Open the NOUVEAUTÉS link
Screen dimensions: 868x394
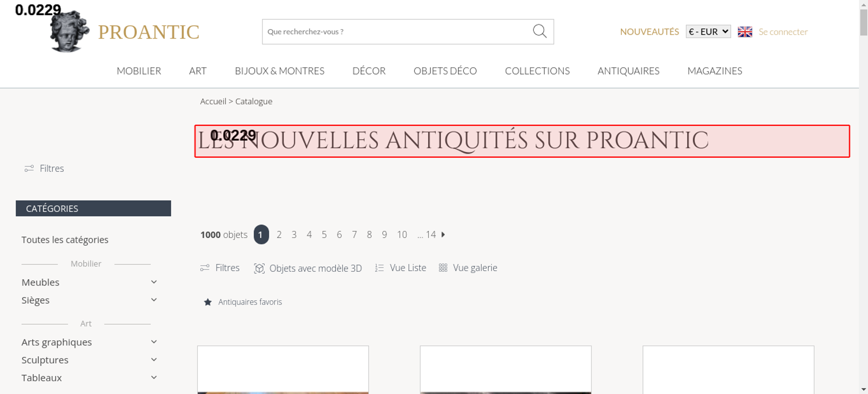point(649,32)
